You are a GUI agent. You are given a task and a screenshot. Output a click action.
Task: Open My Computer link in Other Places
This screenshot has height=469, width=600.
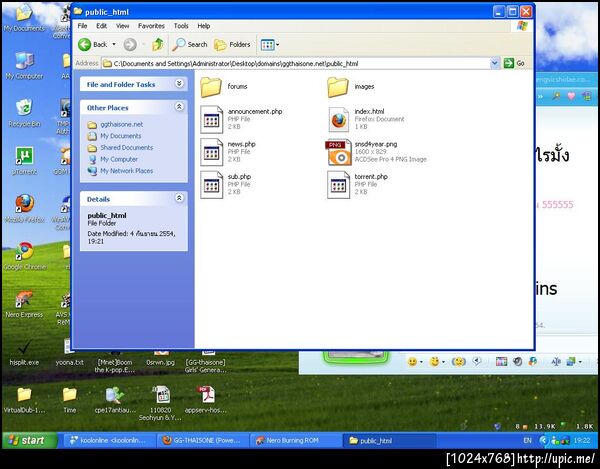[119, 159]
